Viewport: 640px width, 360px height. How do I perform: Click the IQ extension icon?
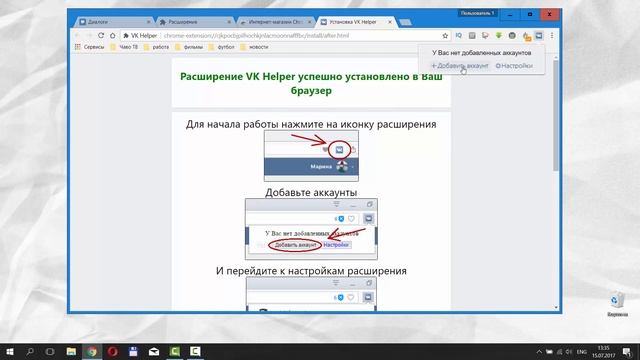458,36
